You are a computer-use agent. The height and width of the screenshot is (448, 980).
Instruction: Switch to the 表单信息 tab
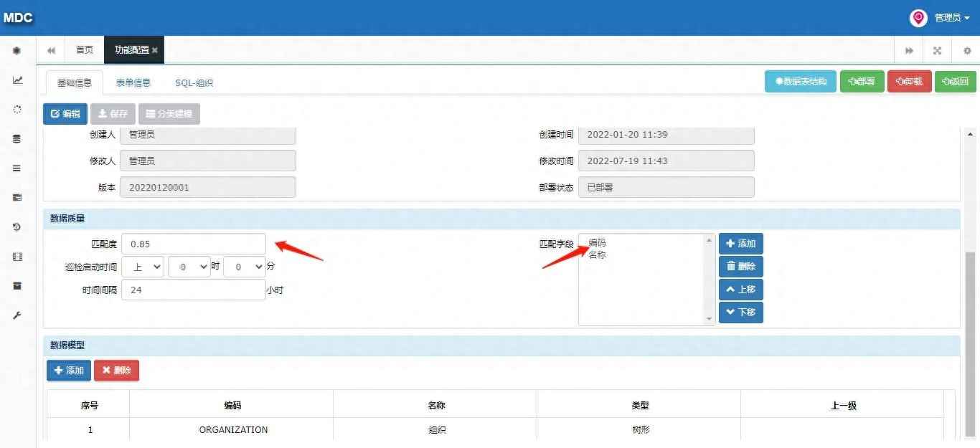pos(133,82)
